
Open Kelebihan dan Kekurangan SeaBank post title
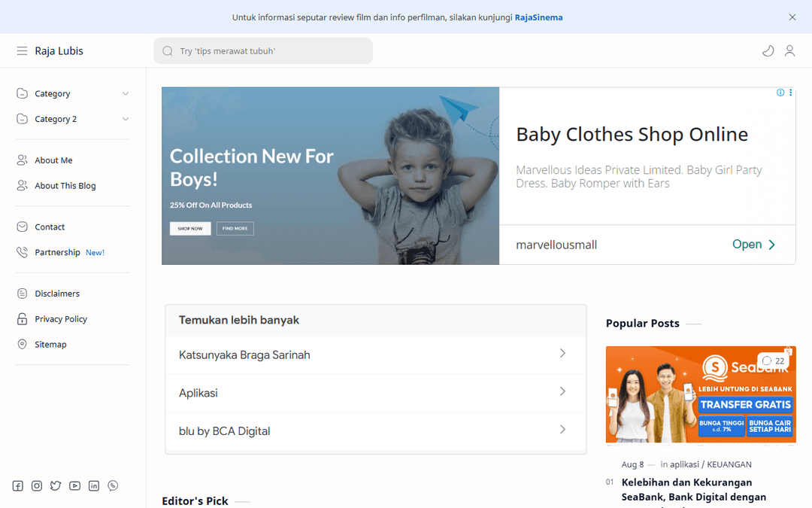694,492
